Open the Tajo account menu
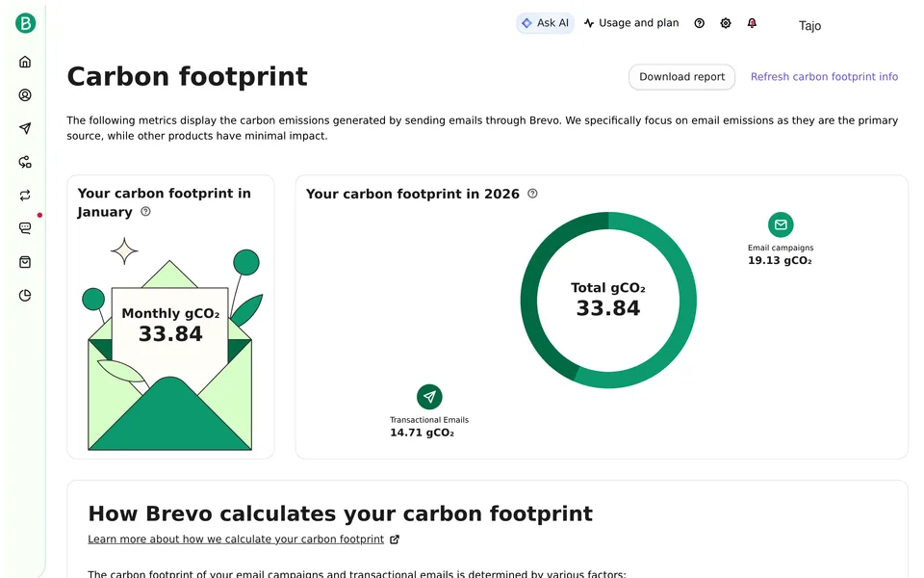 [x=809, y=25]
